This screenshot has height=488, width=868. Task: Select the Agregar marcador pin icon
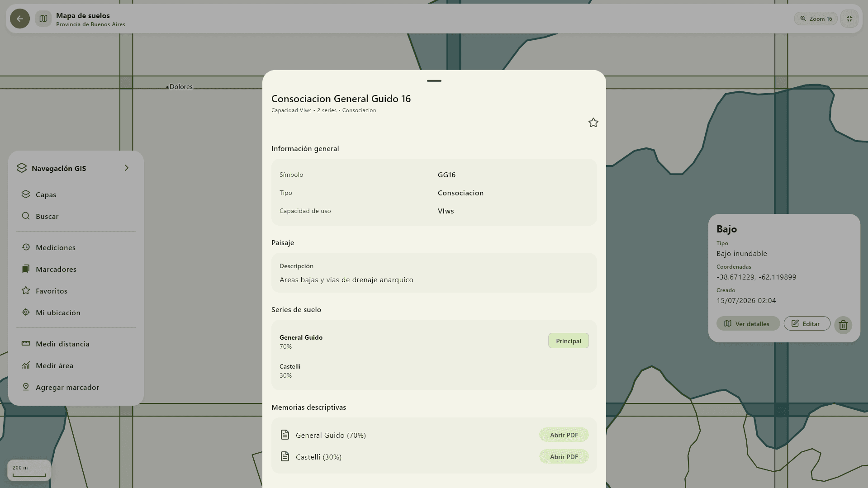(26, 387)
